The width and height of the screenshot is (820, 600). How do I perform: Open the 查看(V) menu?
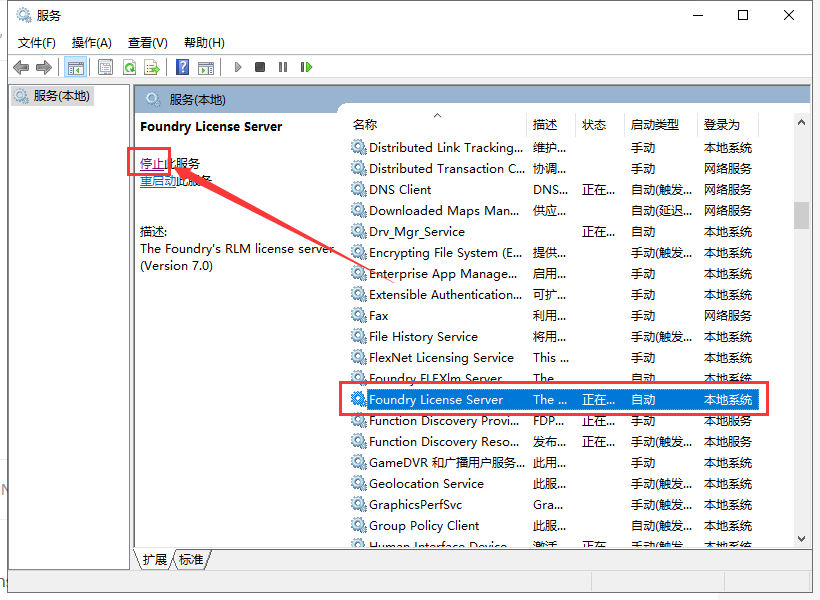(147, 42)
